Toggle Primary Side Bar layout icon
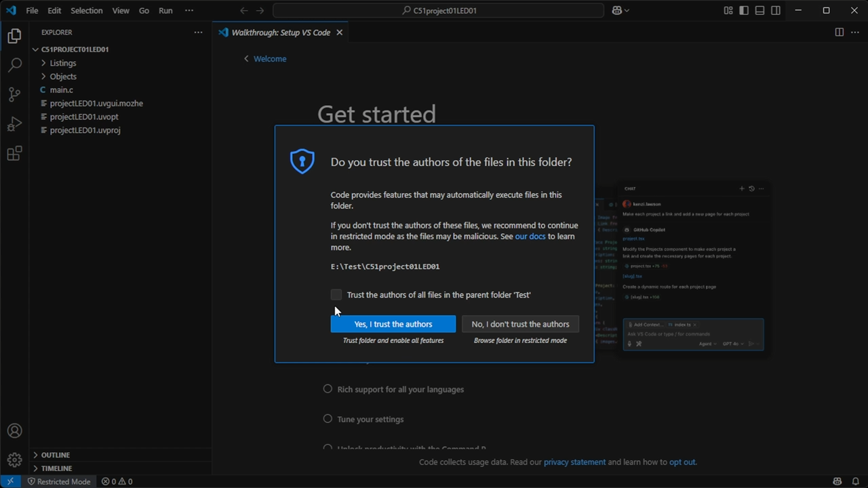868x488 pixels. (744, 10)
